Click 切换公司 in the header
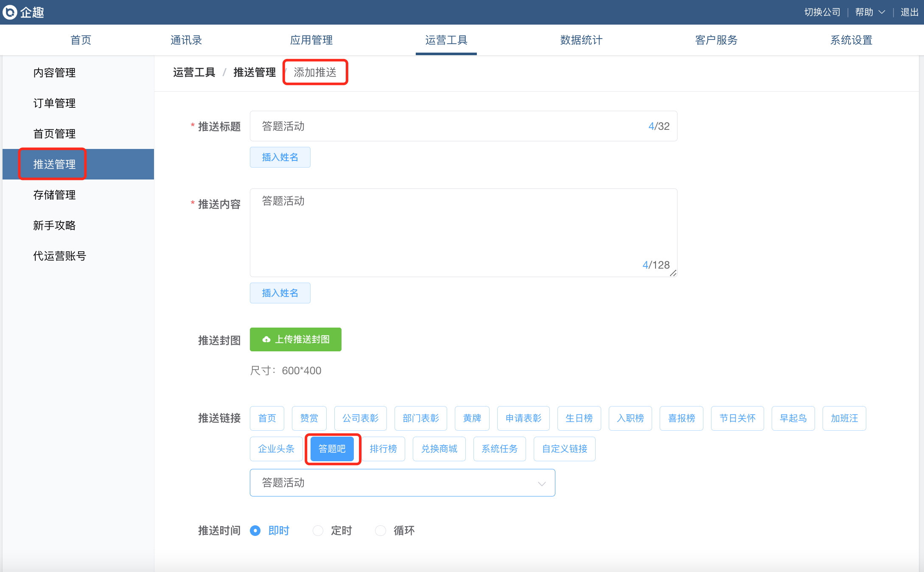924x572 pixels. (822, 12)
